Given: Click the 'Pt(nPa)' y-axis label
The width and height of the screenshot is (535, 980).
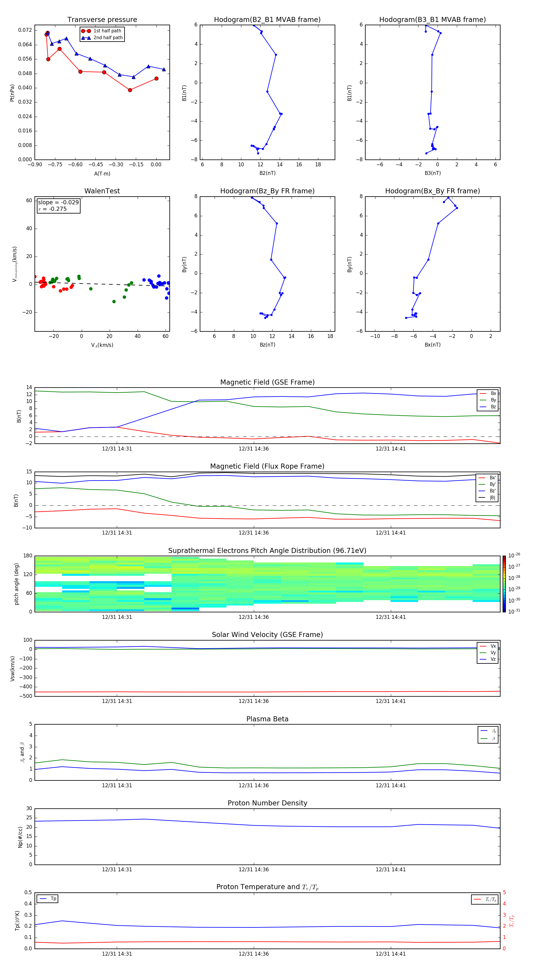Looking at the screenshot, I should click(12, 93).
